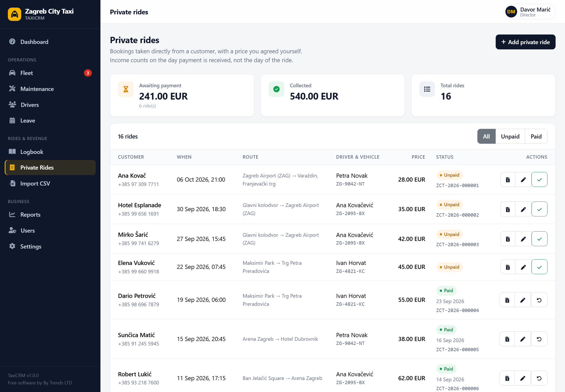This screenshot has width=565, height=392.
Task: Click reference ZCT-2026-000001
Action: click(x=457, y=186)
